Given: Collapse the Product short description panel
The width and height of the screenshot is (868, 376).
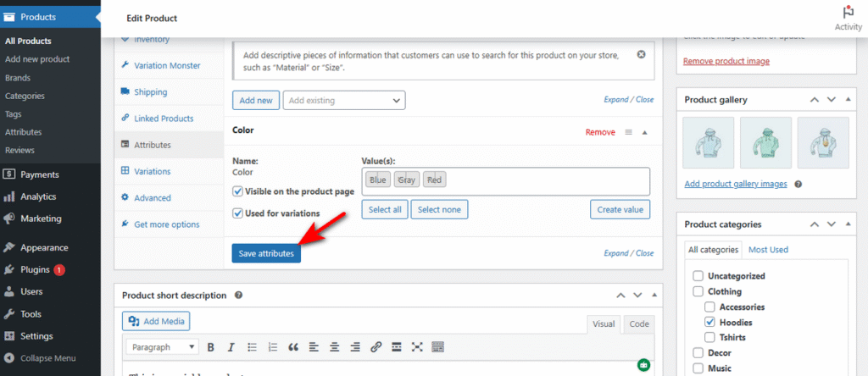Looking at the screenshot, I should 655,296.
